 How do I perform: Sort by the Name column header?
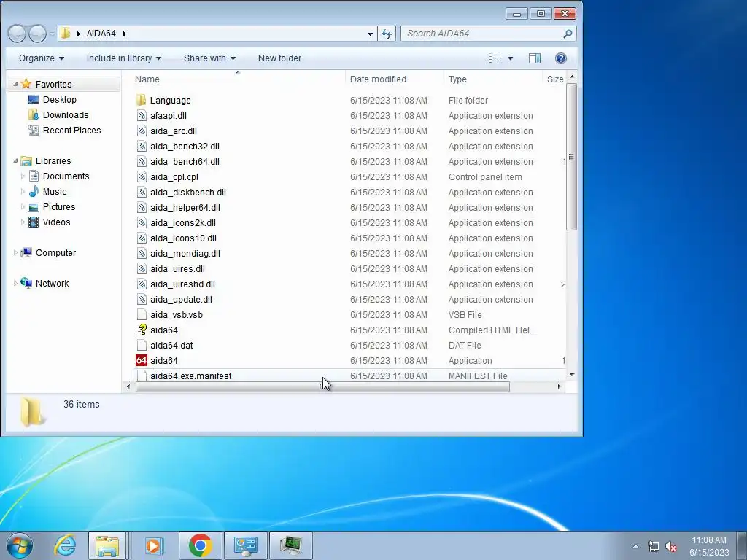coord(237,79)
